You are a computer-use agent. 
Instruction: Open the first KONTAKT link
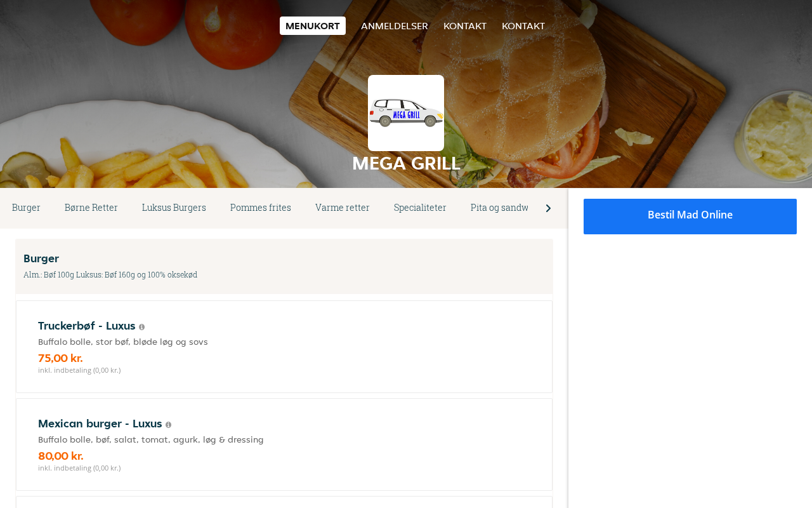[465, 26]
